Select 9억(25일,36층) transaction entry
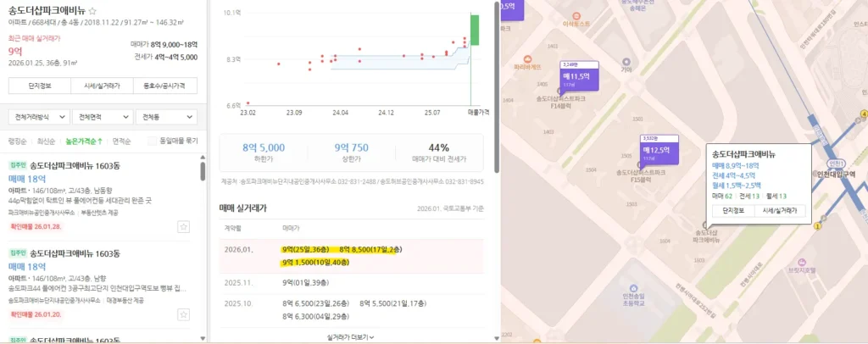868x344 pixels. coord(305,249)
